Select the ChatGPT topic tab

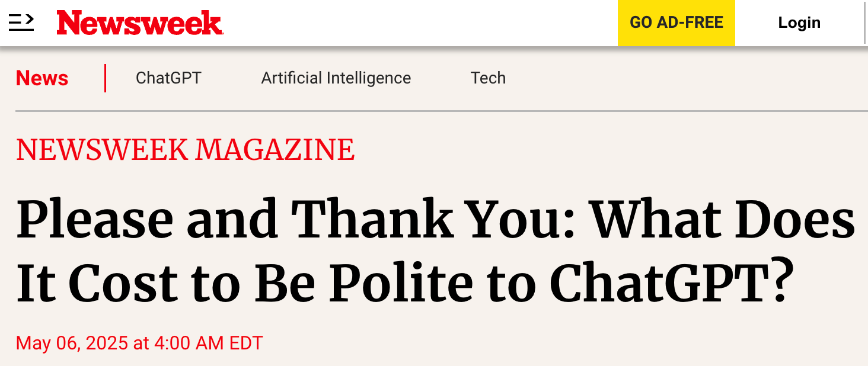(x=168, y=78)
